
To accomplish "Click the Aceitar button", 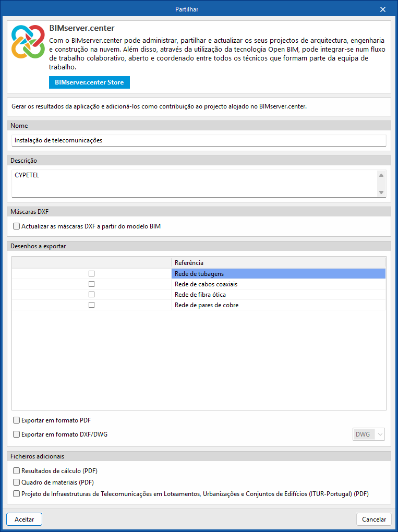I will (x=24, y=519).
